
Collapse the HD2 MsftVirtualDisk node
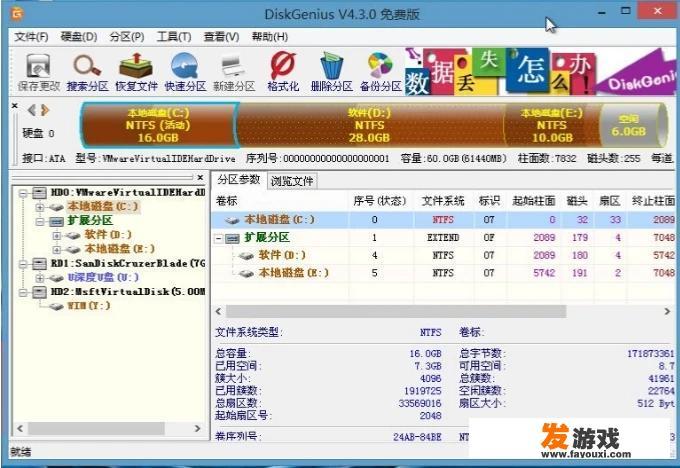[23, 292]
